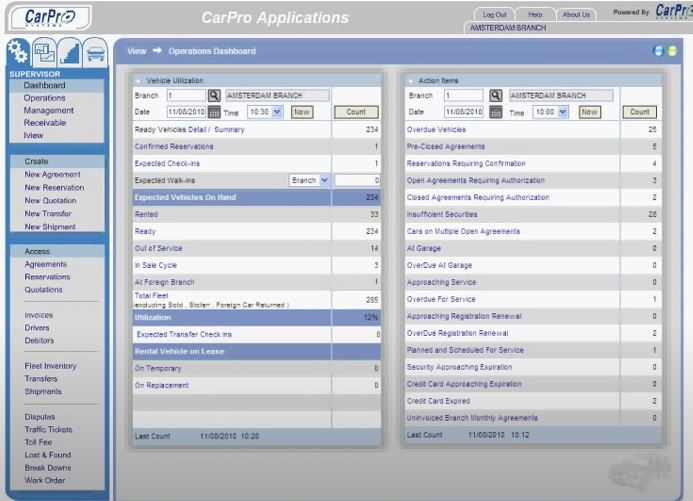Open the reports chart module icon
The width and height of the screenshot is (693, 501).
tap(44, 53)
